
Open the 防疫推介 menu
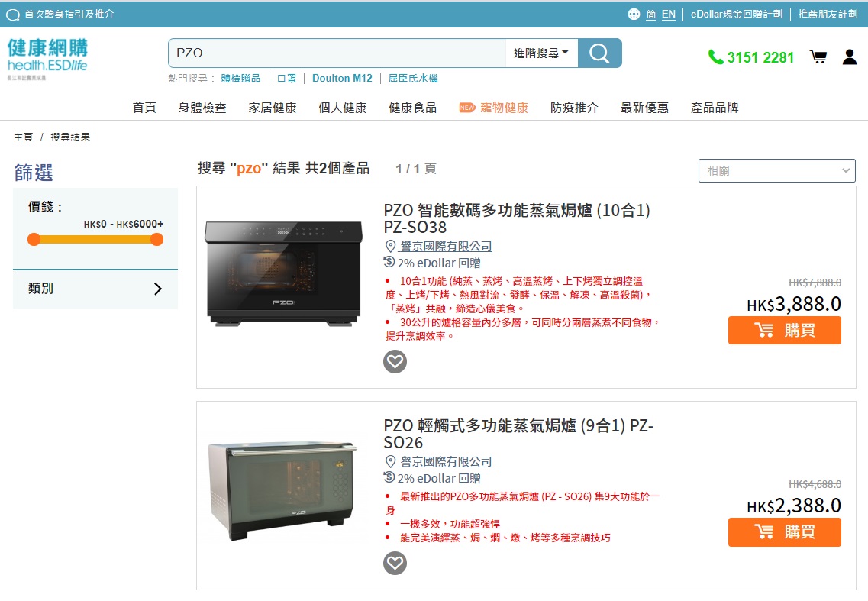click(x=574, y=108)
